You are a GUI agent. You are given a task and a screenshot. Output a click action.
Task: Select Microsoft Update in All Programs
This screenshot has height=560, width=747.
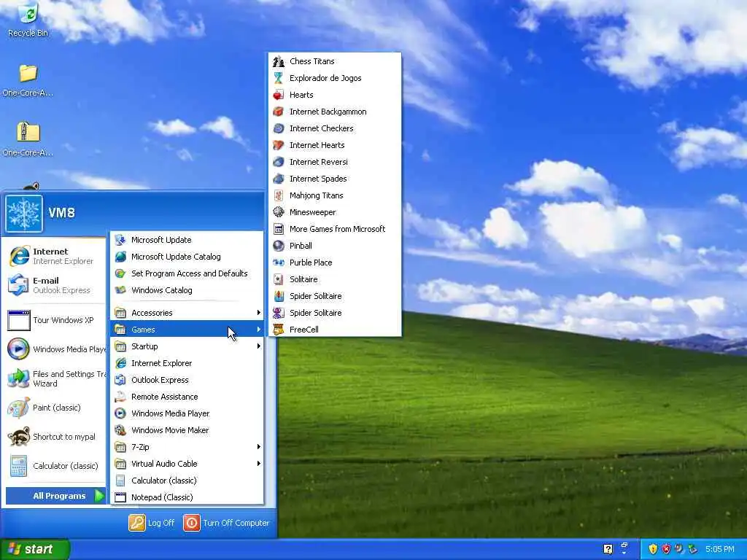coord(187,240)
